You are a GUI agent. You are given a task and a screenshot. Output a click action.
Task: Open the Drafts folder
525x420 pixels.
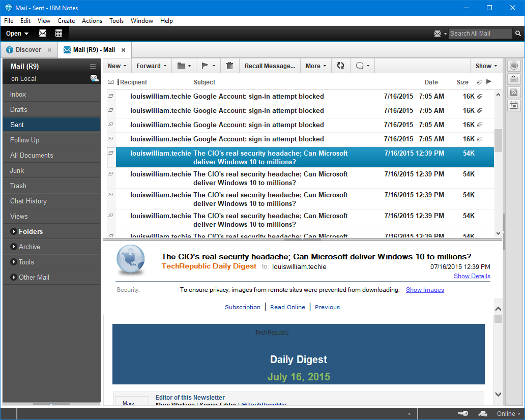[x=51, y=109]
